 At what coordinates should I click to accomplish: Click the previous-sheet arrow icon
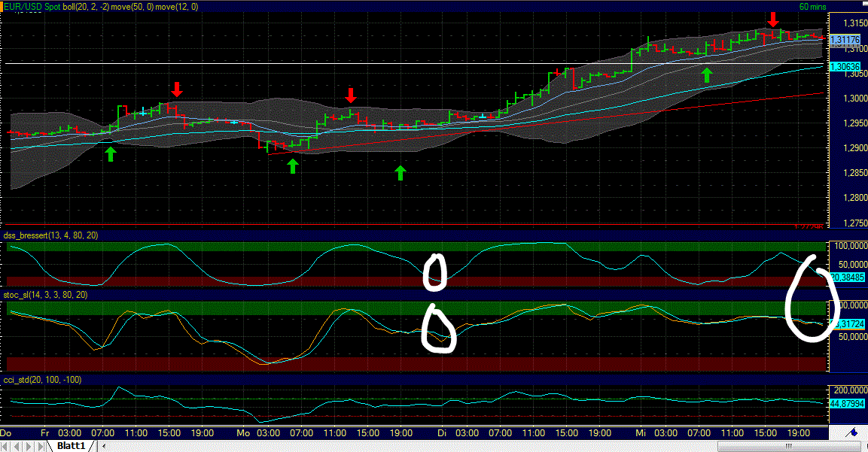pyautogui.click(x=17, y=445)
